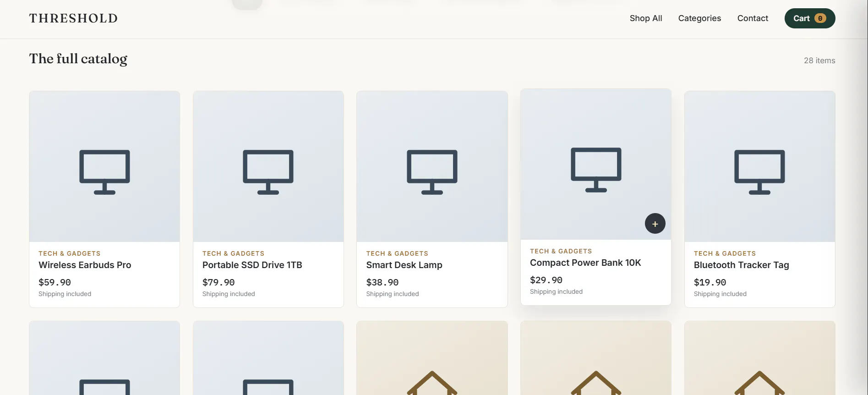Click Tech & Gadgets label above Compact Power Bank
Screen dimensions: 868x395
(561, 251)
